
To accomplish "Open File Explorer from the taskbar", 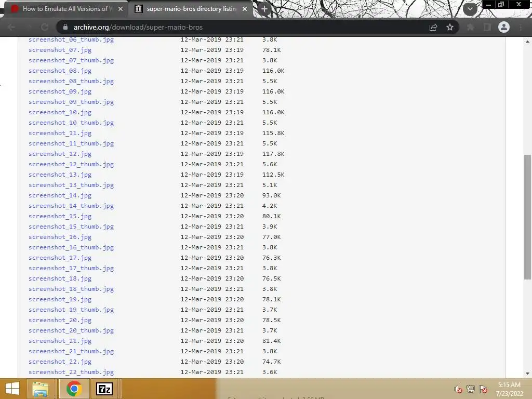I will click(x=41, y=389).
